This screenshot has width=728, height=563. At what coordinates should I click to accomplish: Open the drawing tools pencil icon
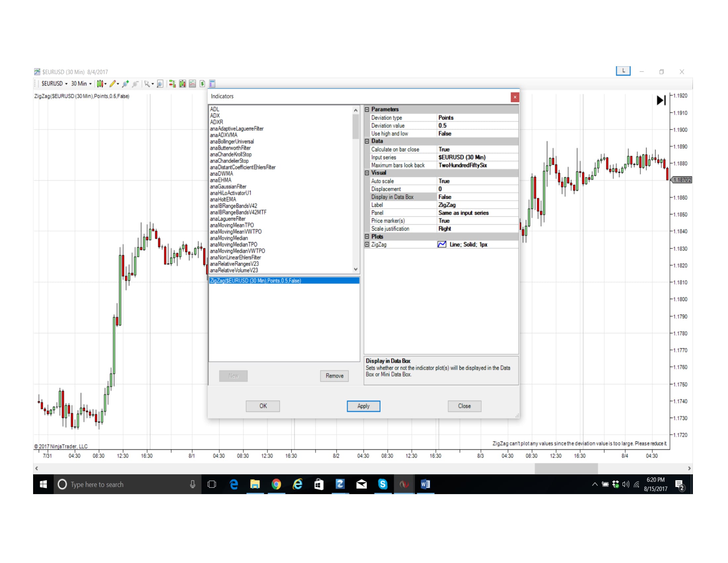pos(113,84)
